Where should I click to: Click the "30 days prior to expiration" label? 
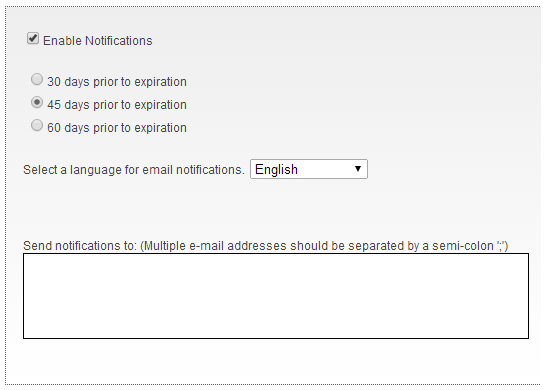coord(117,82)
